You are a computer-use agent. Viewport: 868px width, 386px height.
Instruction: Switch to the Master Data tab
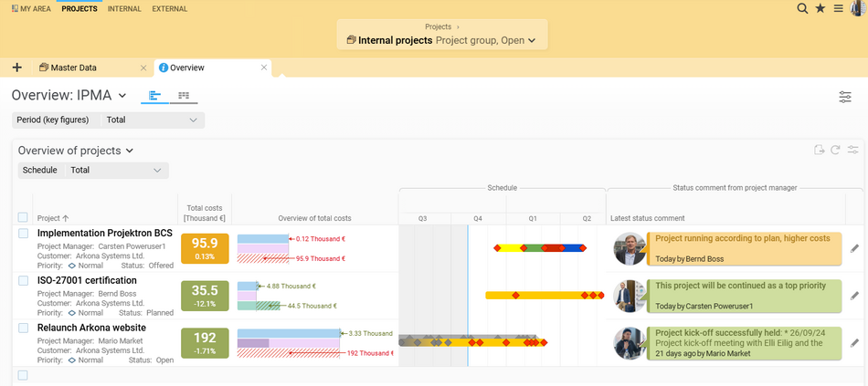73,68
